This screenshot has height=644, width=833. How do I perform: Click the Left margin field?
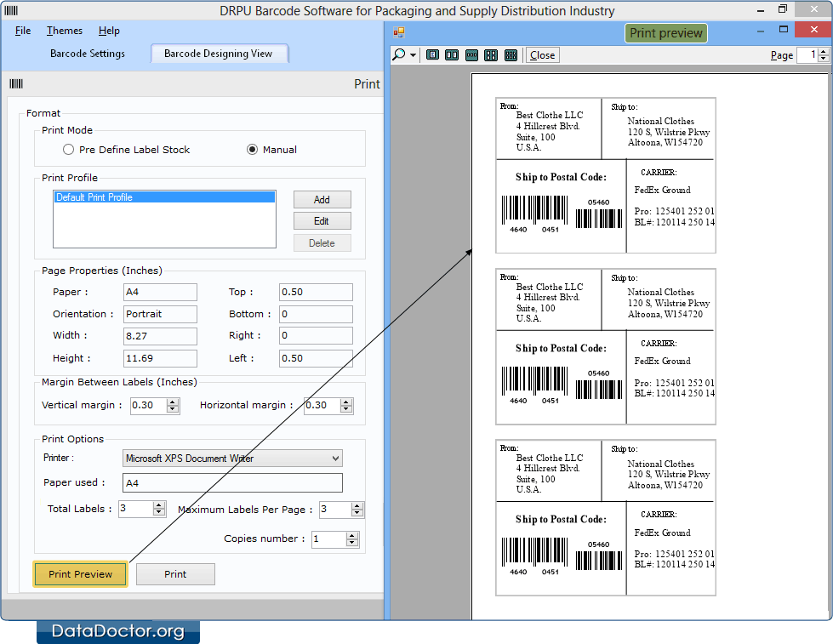click(316, 358)
